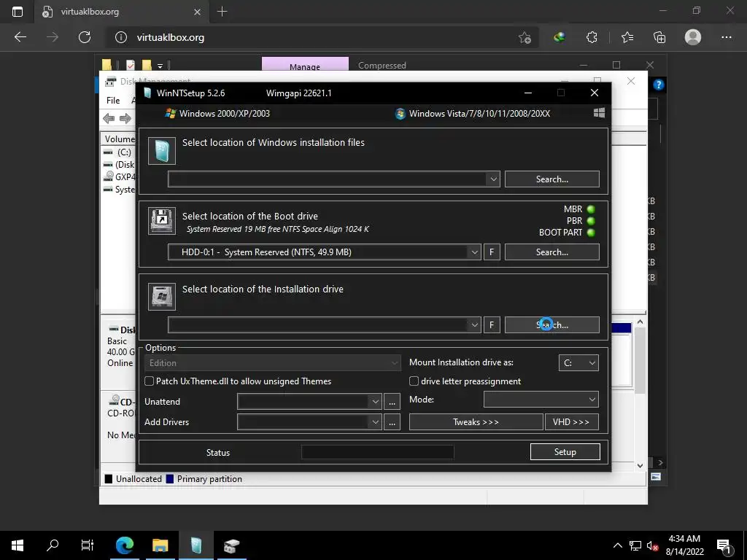The width and height of the screenshot is (747, 560).
Task: Browse for an Unattend file with ellipsis button
Action: 392,402
